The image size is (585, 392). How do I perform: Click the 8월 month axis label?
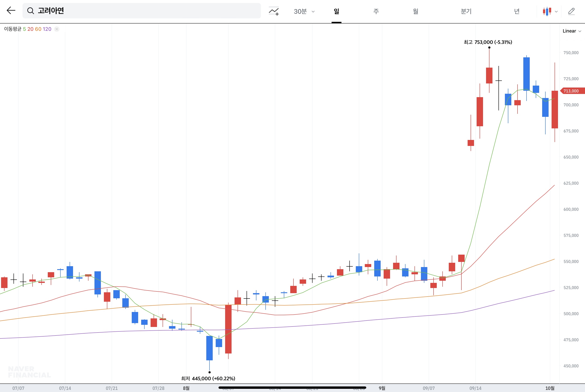(186, 388)
